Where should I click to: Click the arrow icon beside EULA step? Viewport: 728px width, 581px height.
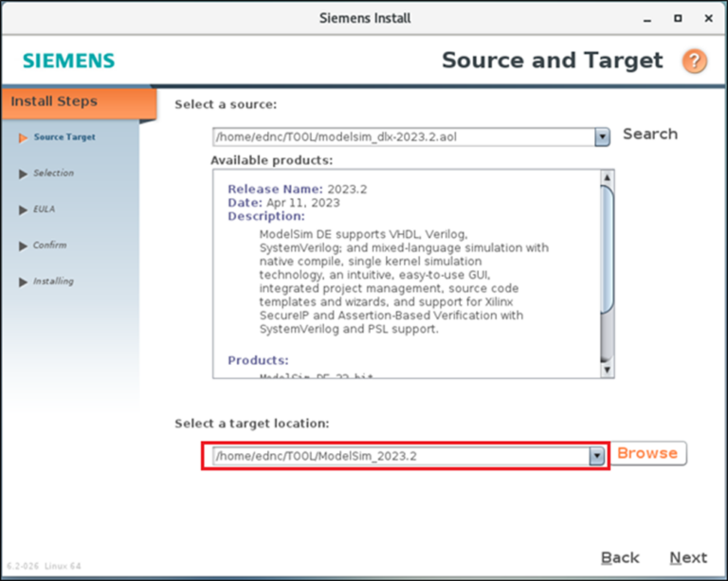[x=23, y=209]
